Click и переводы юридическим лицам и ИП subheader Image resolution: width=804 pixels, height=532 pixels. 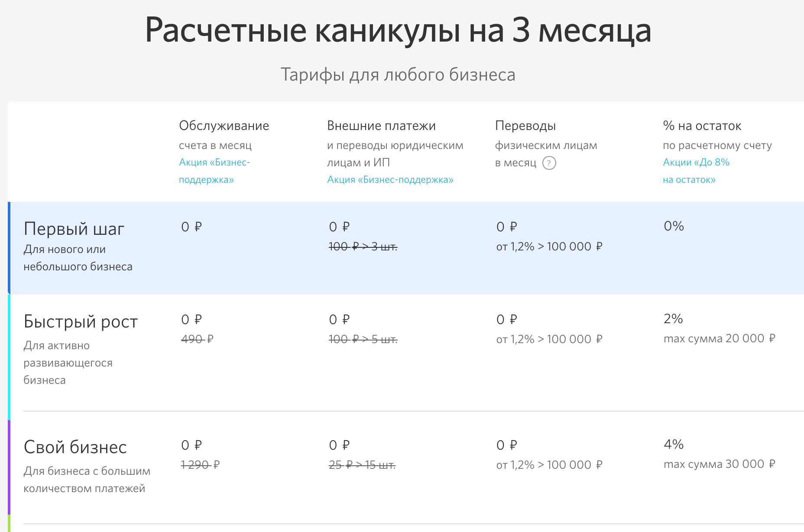tap(395, 154)
